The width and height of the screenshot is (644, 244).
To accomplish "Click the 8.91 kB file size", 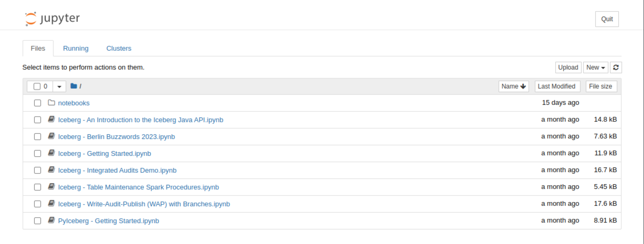I will tap(605, 220).
